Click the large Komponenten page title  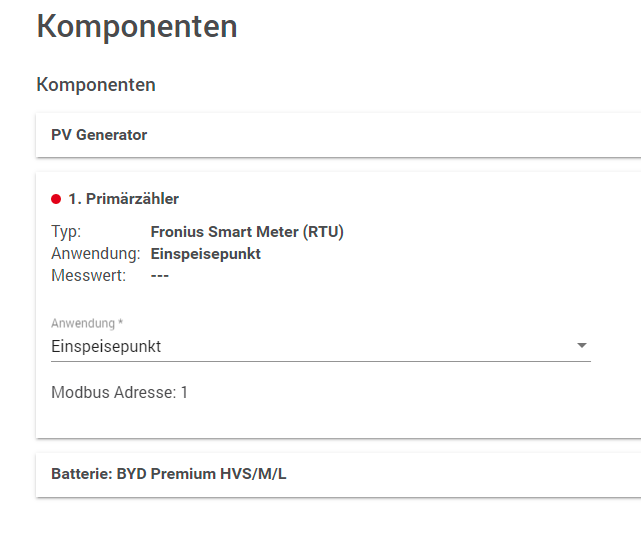click(137, 27)
